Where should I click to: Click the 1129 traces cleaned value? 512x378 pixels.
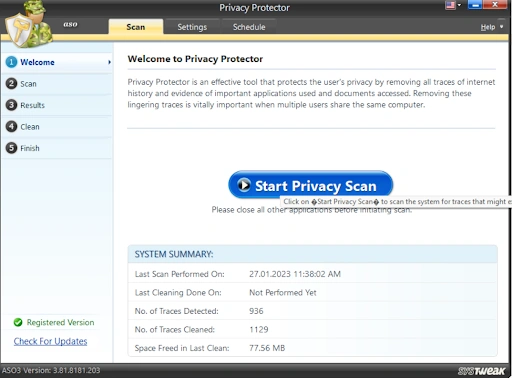(x=259, y=330)
